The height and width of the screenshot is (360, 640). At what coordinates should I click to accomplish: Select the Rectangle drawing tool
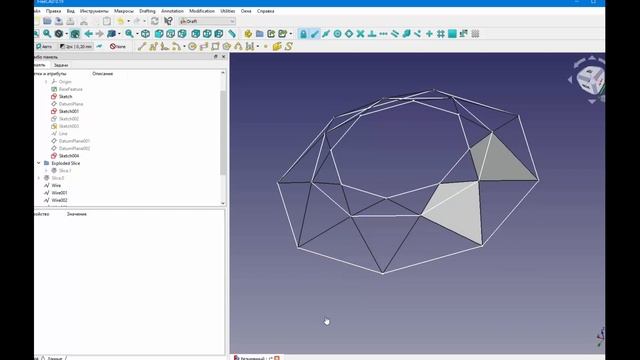coord(215,46)
